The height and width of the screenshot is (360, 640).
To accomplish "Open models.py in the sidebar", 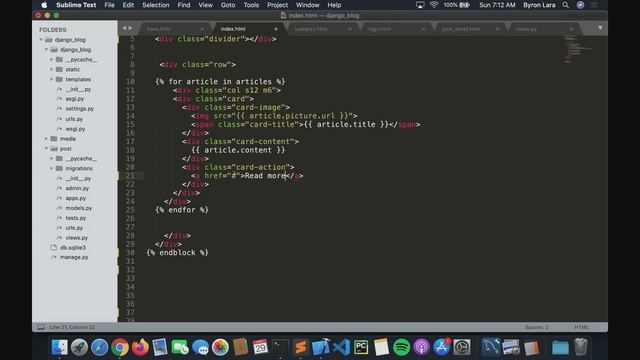I will [x=79, y=208].
